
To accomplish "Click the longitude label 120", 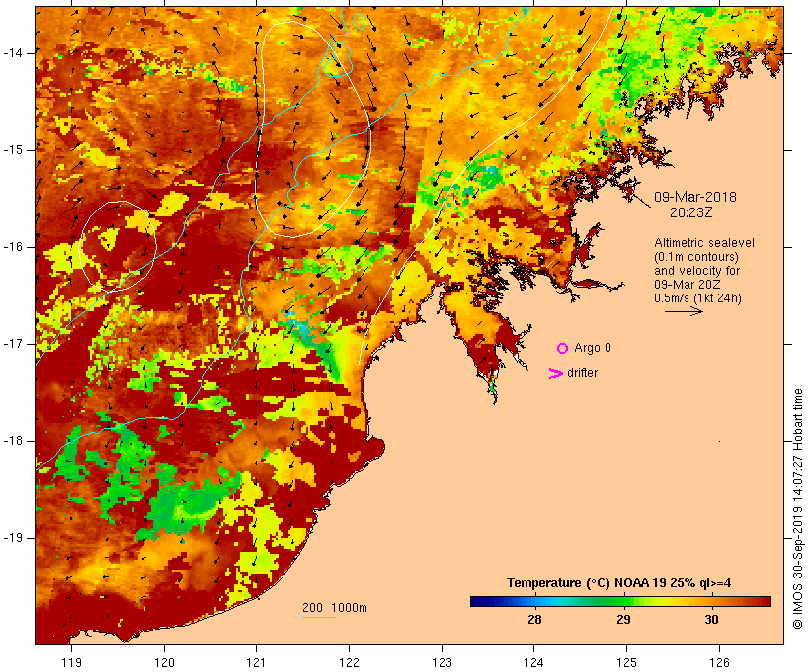I will [164, 662].
